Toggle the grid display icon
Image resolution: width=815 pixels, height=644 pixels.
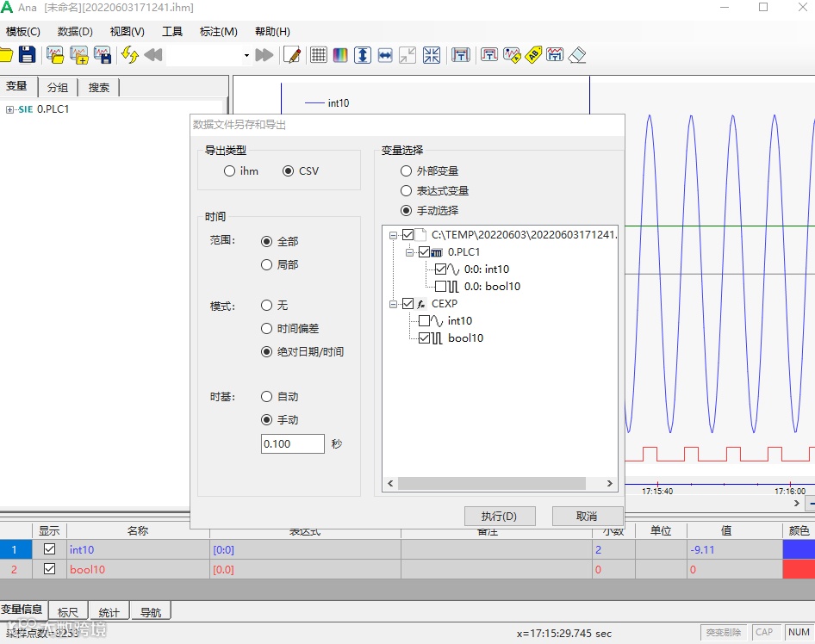click(319, 54)
